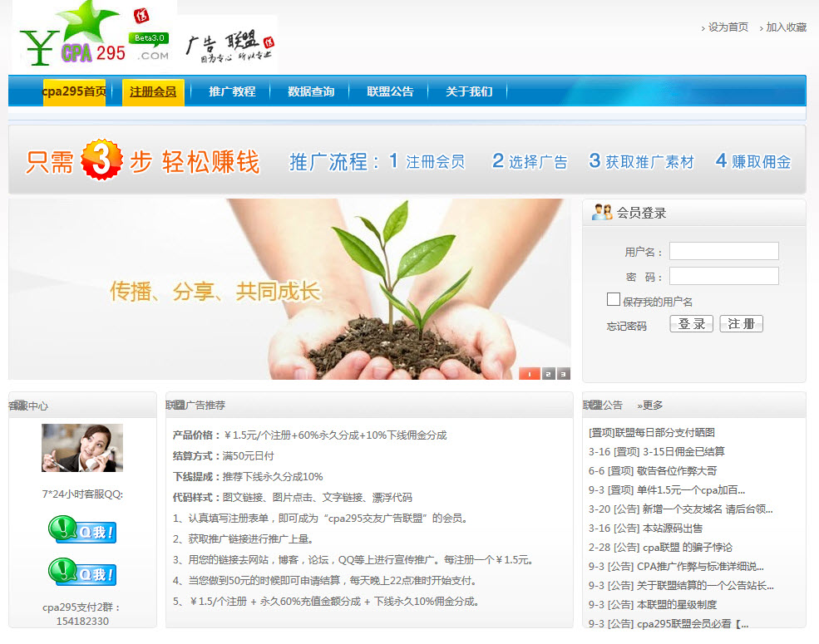Open 数据查询 in the navigation bar

coord(311,91)
